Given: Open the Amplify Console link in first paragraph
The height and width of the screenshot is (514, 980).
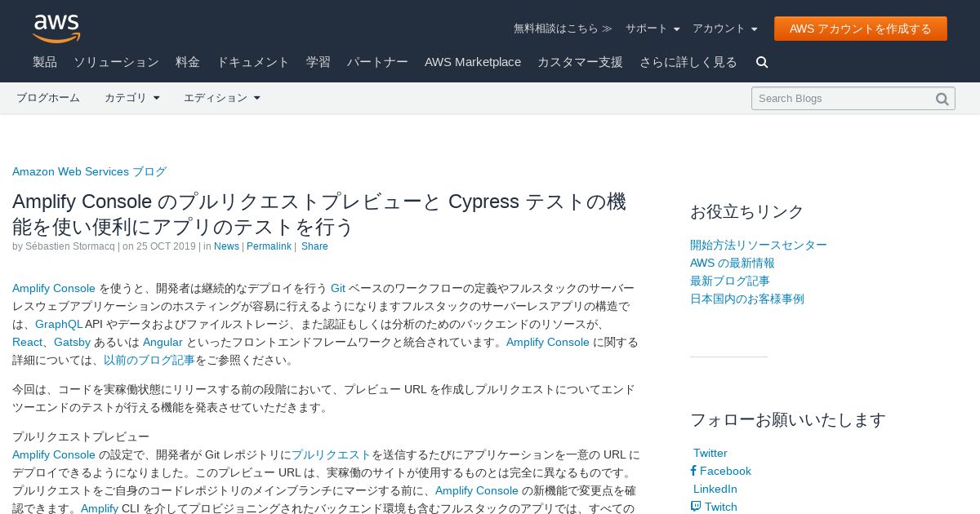Looking at the screenshot, I should 54,288.
